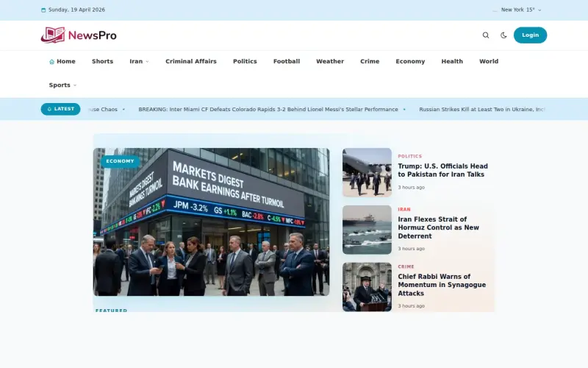Open the Inter Miami breaking news ticker headline
This screenshot has width=588, height=368.
click(x=268, y=109)
